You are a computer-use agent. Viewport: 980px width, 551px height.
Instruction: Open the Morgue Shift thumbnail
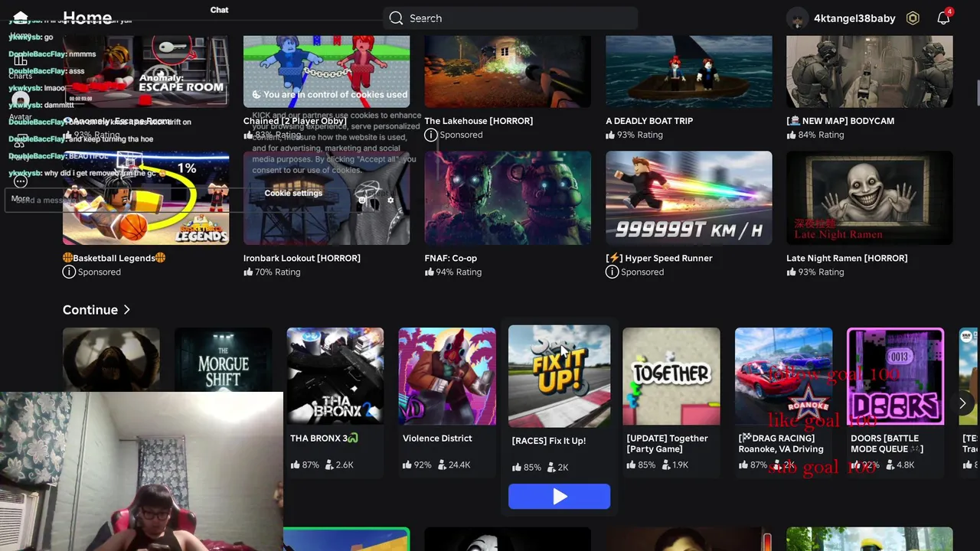coord(223,376)
